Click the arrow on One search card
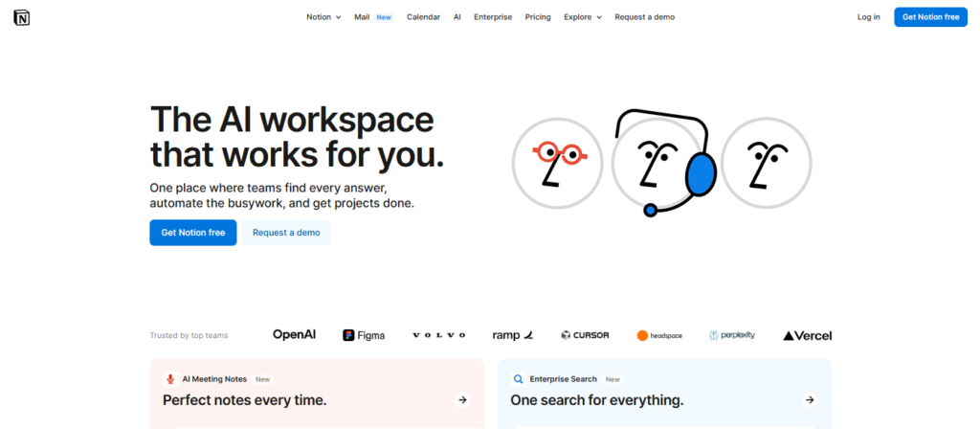 (x=810, y=399)
